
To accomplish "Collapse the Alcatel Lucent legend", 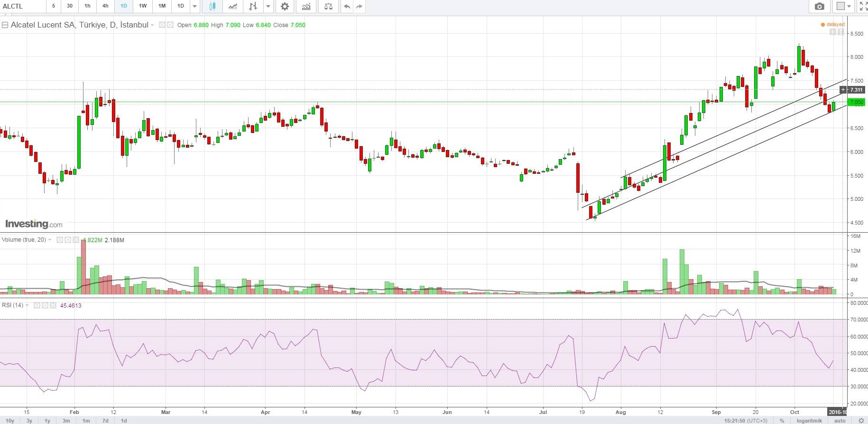I will (x=5, y=25).
